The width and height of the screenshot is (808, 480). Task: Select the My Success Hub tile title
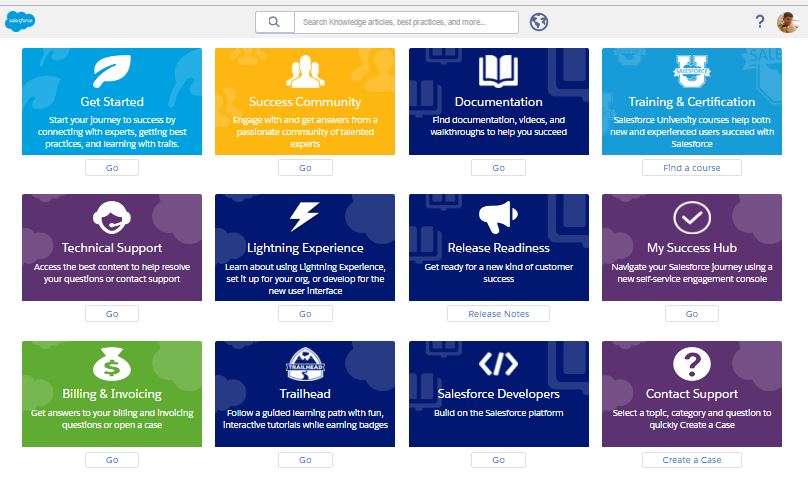pos(692,247)
